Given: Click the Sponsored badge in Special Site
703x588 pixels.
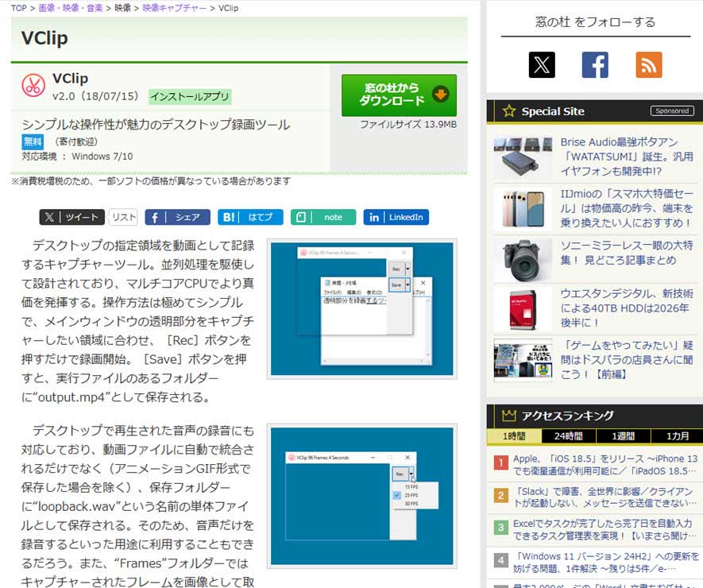Looking at the screenshot, I should tap(672, 110).
